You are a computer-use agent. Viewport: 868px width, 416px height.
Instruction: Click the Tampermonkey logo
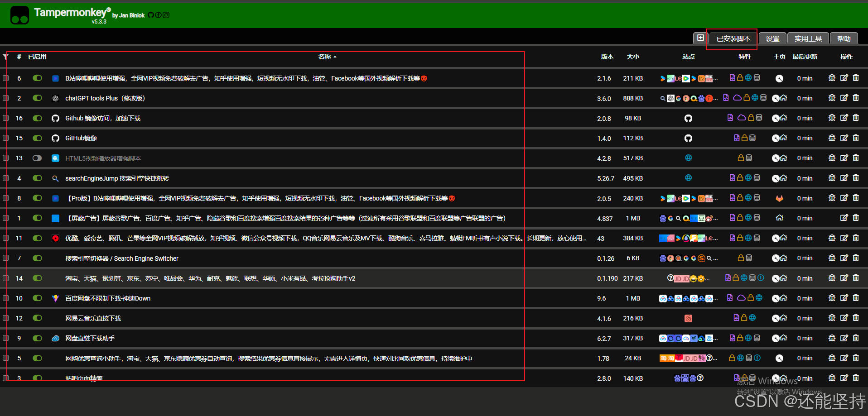pyautogui.click(x=20, y=15)
